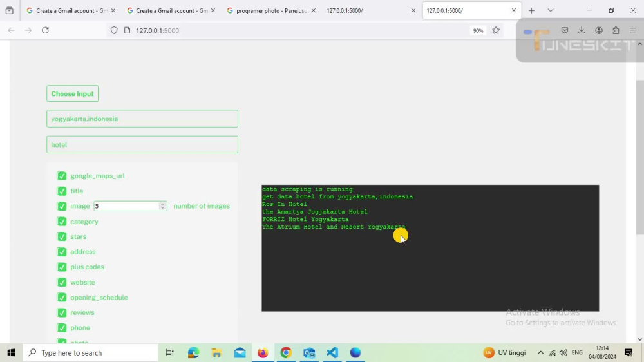Close the active 127.0.0.1:5000 tab

coord(513,11)
